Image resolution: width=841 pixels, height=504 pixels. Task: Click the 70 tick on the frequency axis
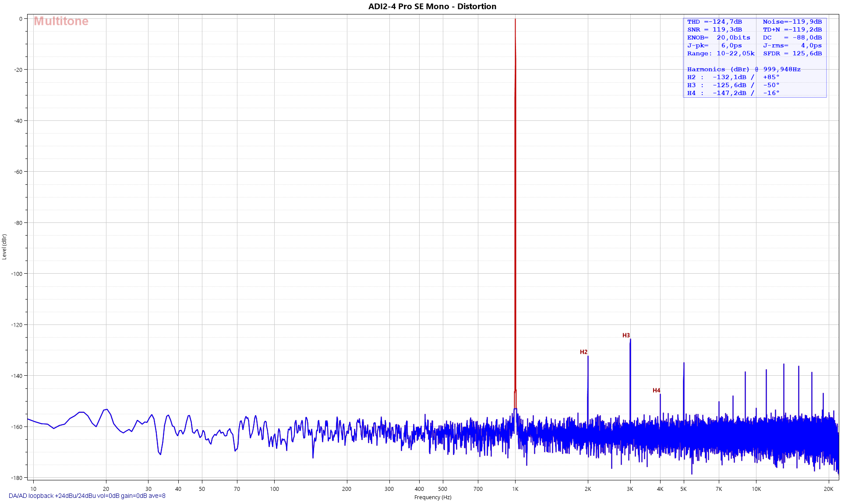(237, 489)
